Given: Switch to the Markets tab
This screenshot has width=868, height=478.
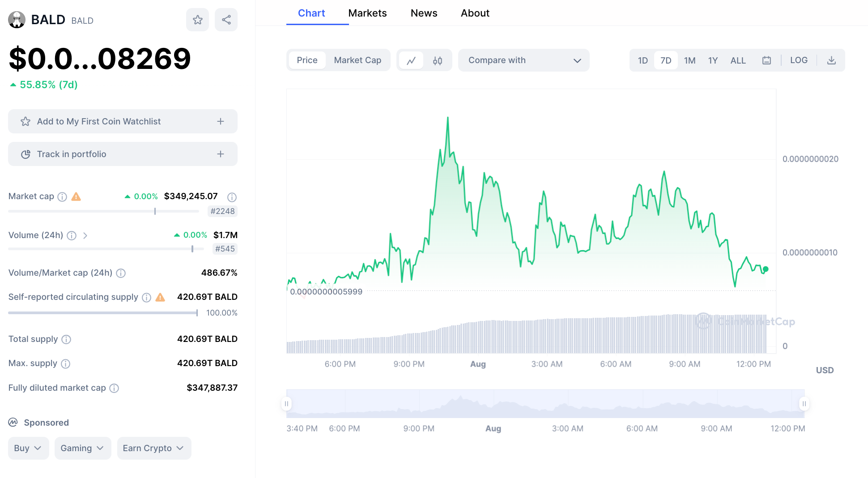Looking at the screenshot, I should [x=367, y=13].
